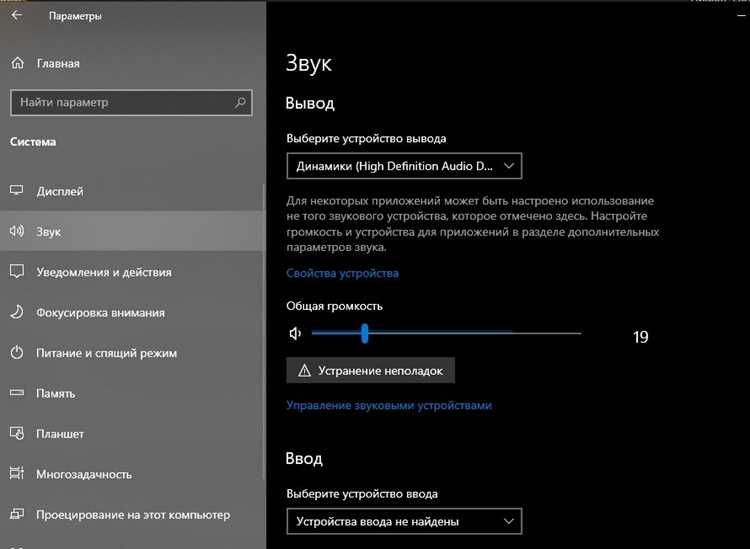
Task: Open Проецирование на этот компьютер section
Action: click(132, 515)
